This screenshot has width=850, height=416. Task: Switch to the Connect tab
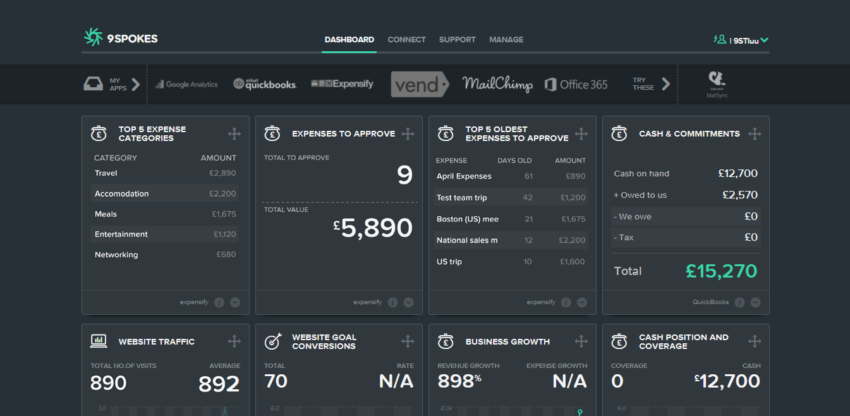(x=406, y=40)
